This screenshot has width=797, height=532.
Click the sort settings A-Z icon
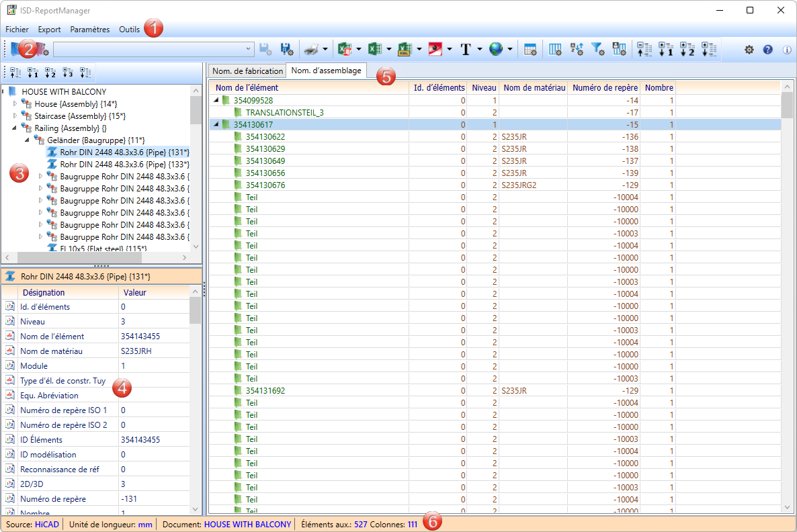click(577, 49)
